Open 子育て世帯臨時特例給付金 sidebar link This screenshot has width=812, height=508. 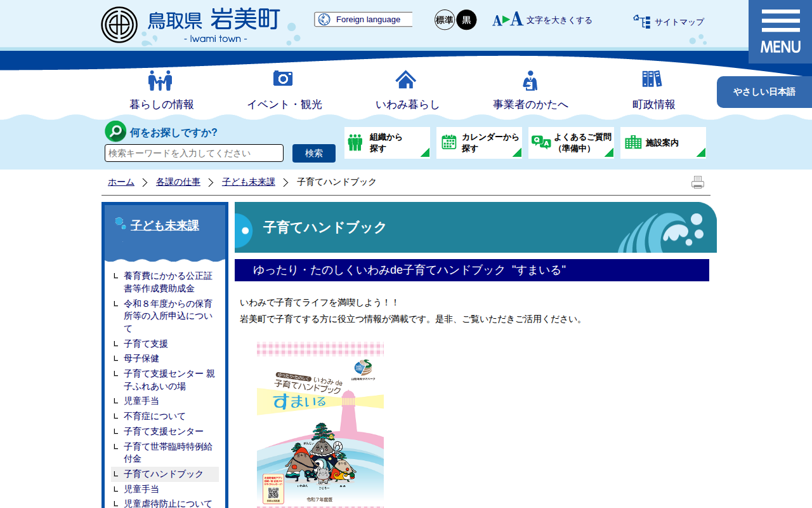(168, 453)
